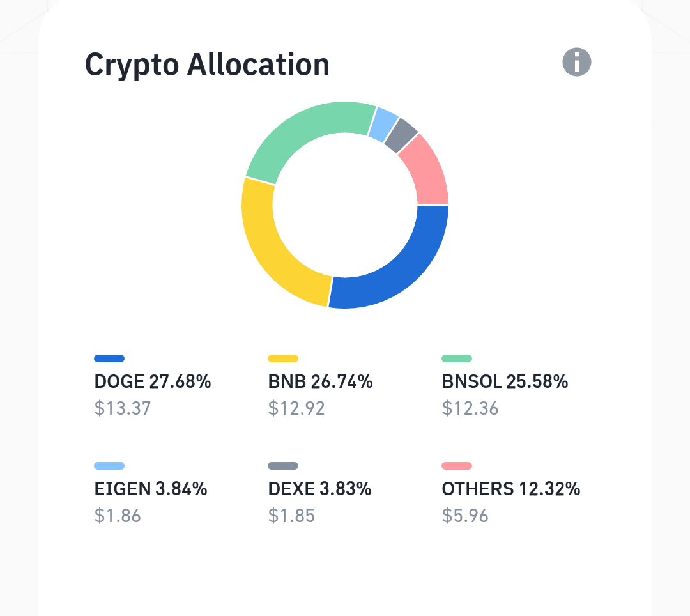Open the BNSOL 25.58% legend label
Screen dimensions: 690x616
point(505,382)
